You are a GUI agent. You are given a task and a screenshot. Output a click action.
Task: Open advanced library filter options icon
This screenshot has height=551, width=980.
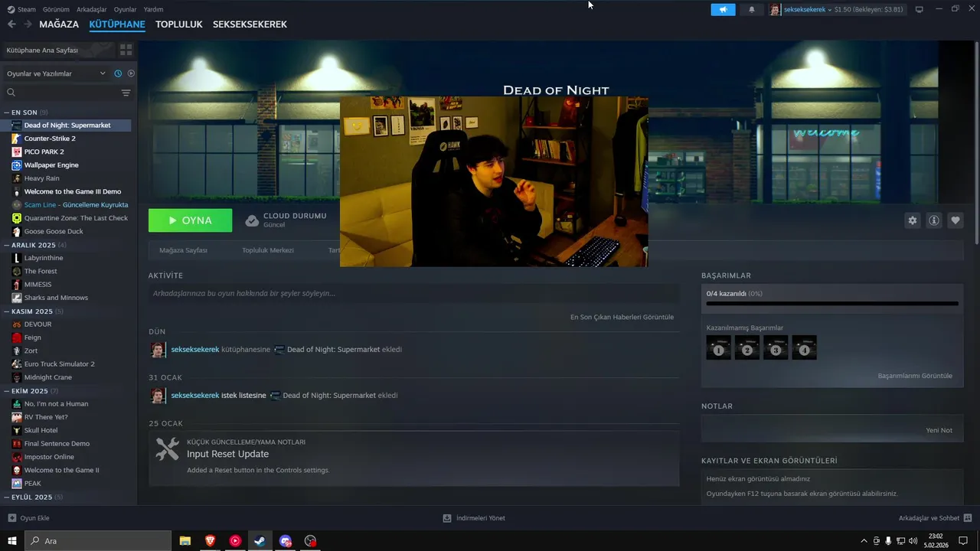(x=126, y=93)
